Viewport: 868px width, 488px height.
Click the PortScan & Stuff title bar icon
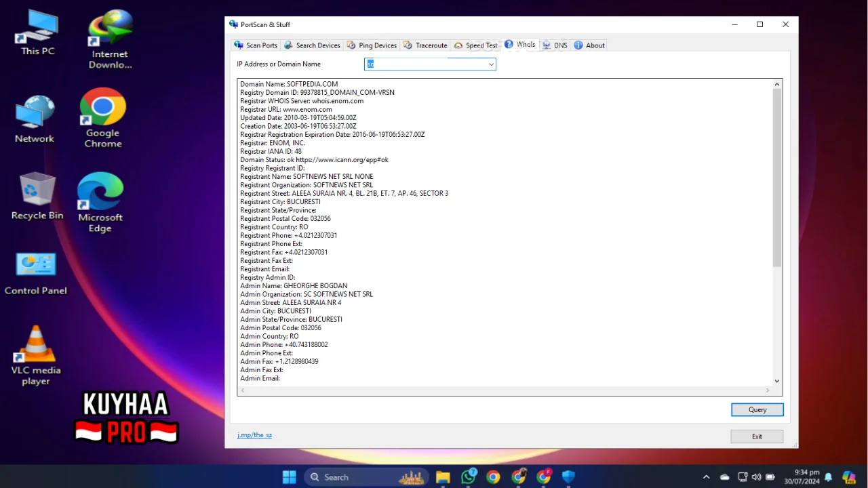point(234,24)
